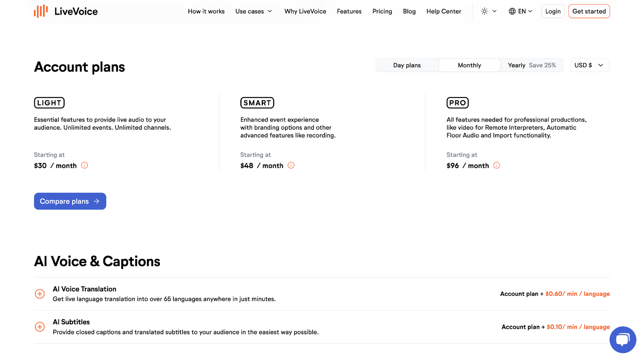Go to How it works

pyautogui.click(x=206, y=11)
